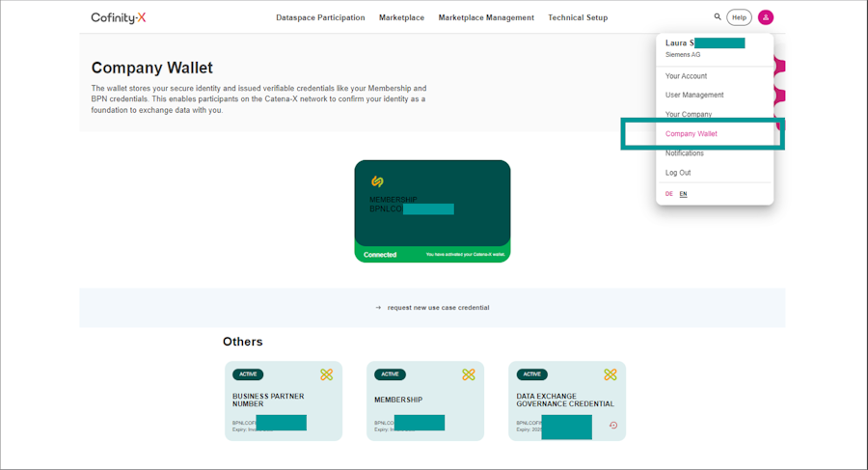868x470 pixels.
Task: Click Catena-X icon on Data Exchange Governance card
Action: coord(610,374)
